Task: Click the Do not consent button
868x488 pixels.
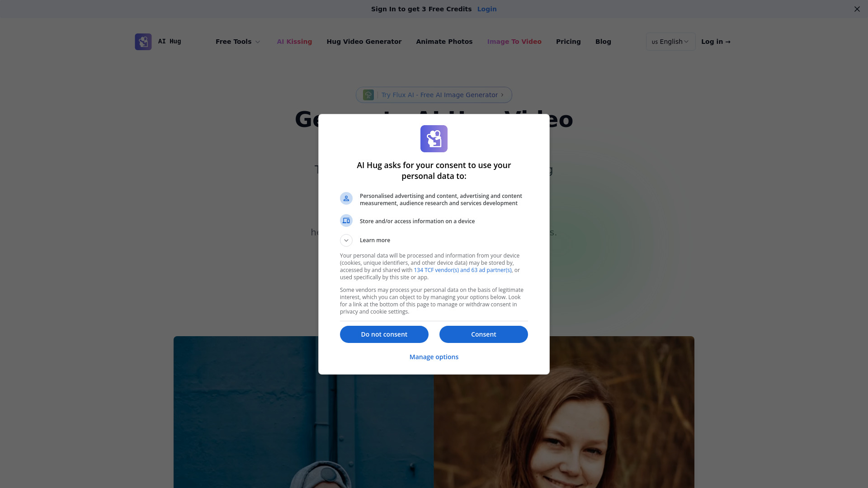Action: 384,333
